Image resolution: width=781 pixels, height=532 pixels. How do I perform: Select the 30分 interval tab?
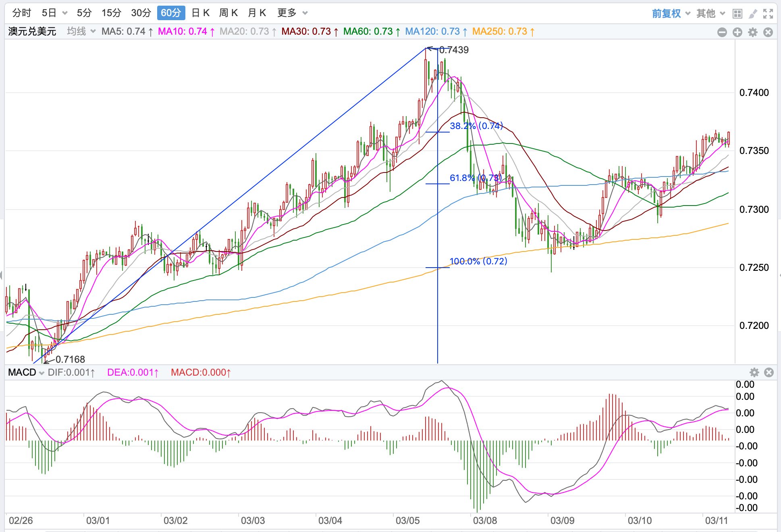pos(141,13)
